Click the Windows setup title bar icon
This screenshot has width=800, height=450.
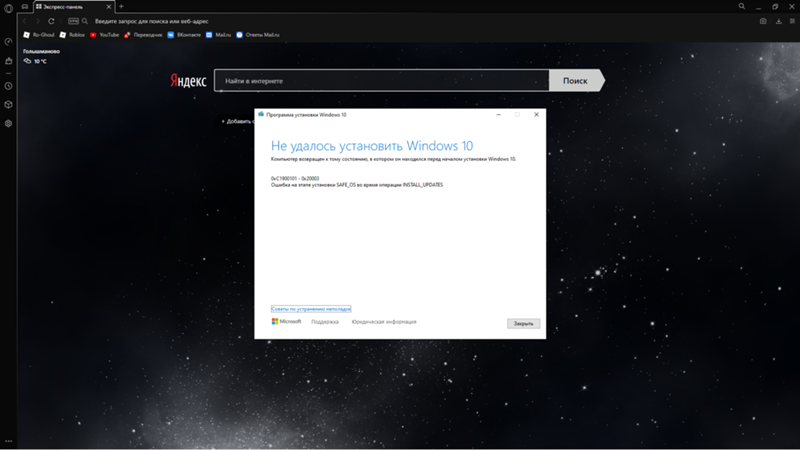coord(261,114)
